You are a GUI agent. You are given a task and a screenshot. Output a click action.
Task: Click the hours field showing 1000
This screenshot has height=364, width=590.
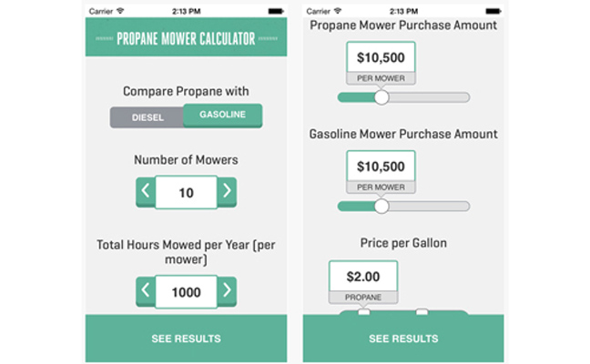186,291
